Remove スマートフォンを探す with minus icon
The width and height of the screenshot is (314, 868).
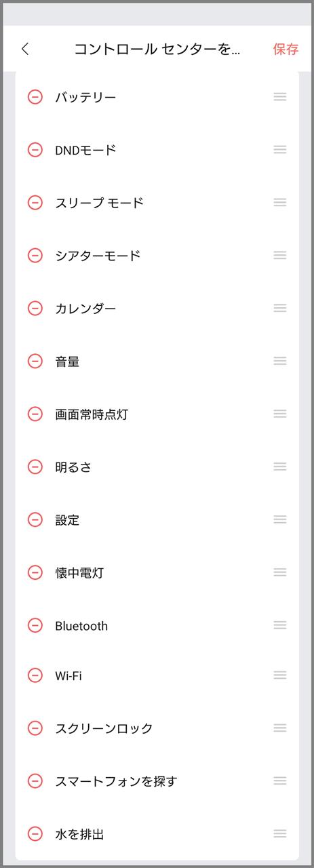tap(35, 781)
